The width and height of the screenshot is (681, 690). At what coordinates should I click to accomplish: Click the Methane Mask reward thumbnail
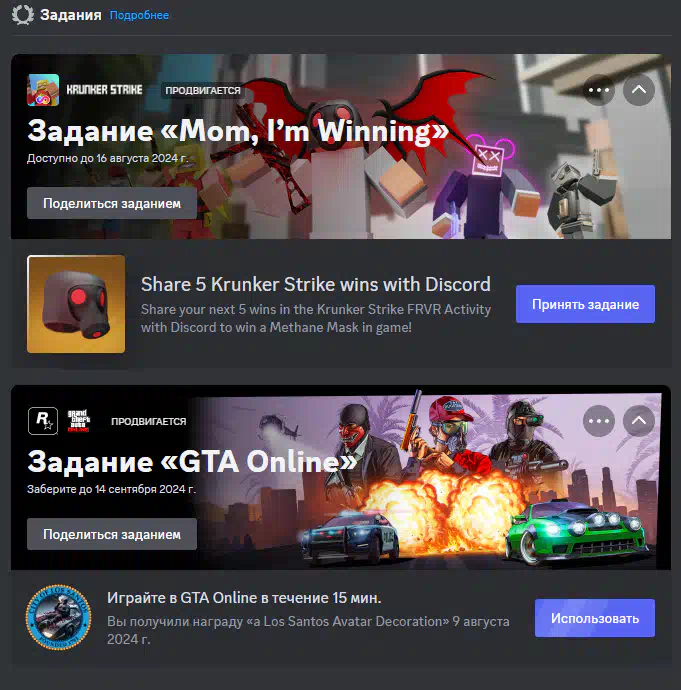click(x=76, y=304)
